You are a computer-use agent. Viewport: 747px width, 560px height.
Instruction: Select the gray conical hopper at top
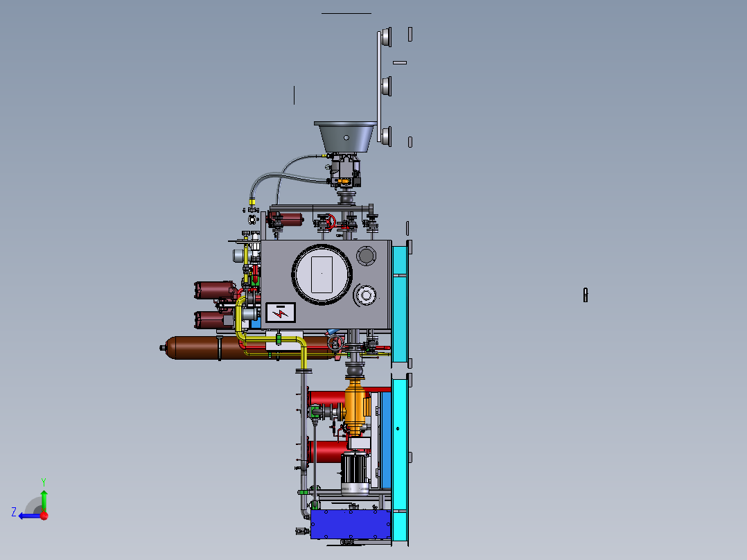pos(345,137)
